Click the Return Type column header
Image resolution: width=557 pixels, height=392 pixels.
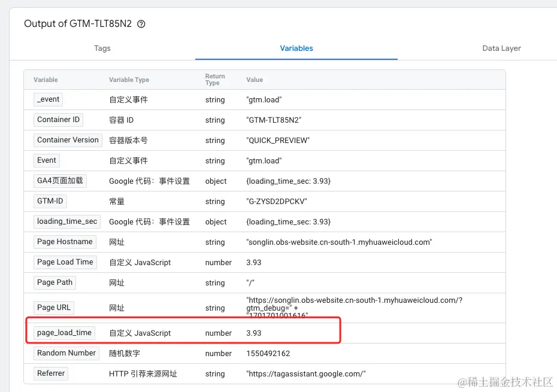click(215, 80)
